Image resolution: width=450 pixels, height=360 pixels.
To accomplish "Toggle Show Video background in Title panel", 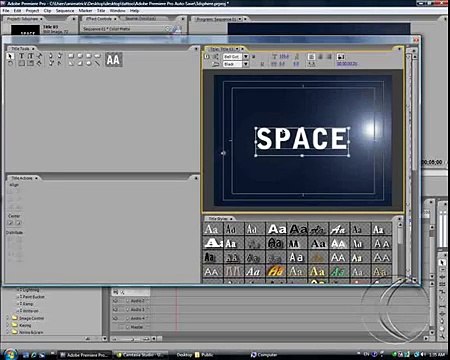I will click(x=340, y=57).
